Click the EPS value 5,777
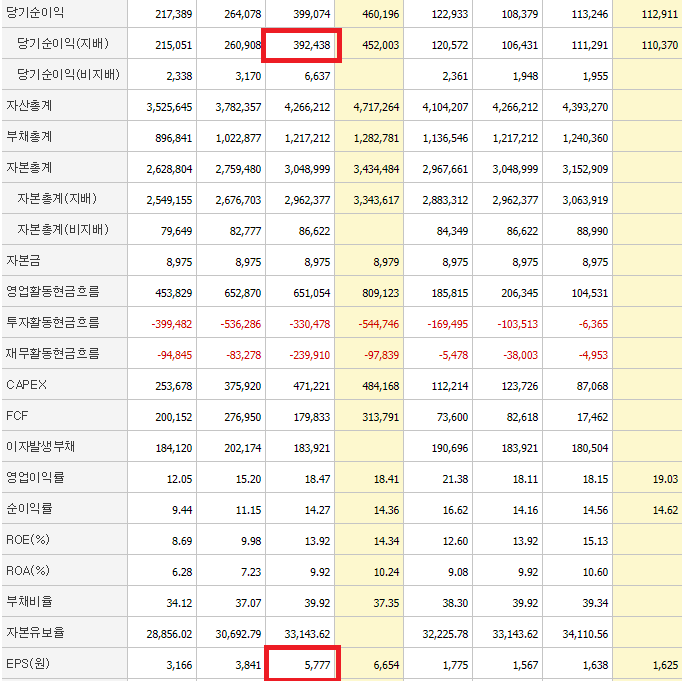Viewport: 682px width, 681px height. [x=317, y=665]
